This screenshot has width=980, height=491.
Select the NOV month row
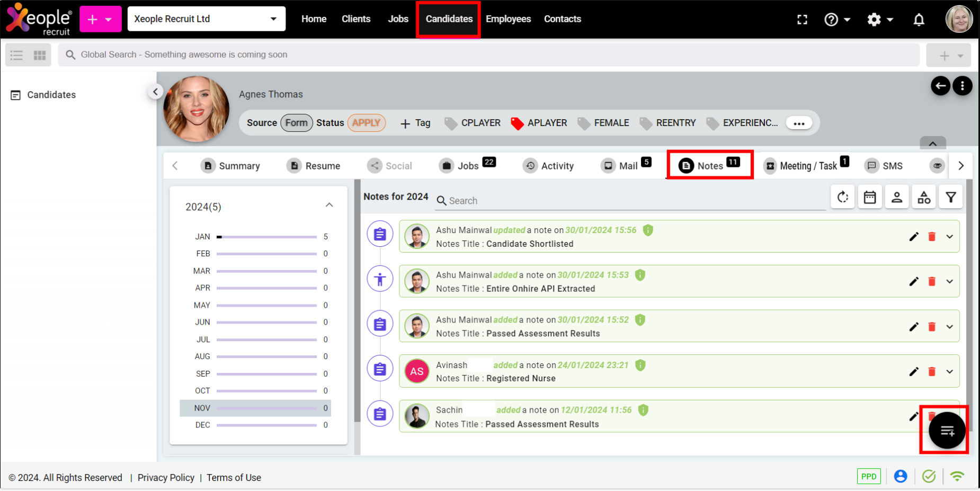click(x=255, y=408)
